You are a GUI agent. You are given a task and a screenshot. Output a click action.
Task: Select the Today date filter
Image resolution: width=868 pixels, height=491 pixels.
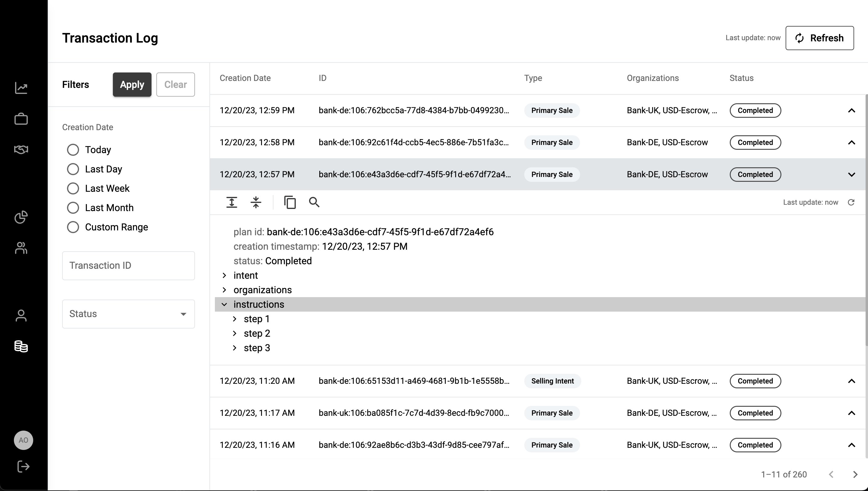(x=73, y=150)
